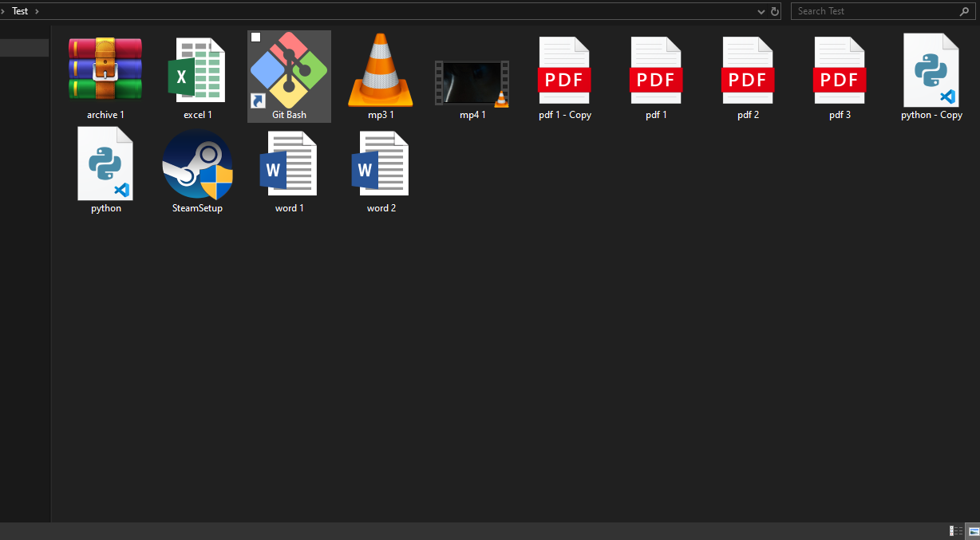The image size is (980, 540).
Task: Select the SteamSetup installer icon
Action: point(197,164)
